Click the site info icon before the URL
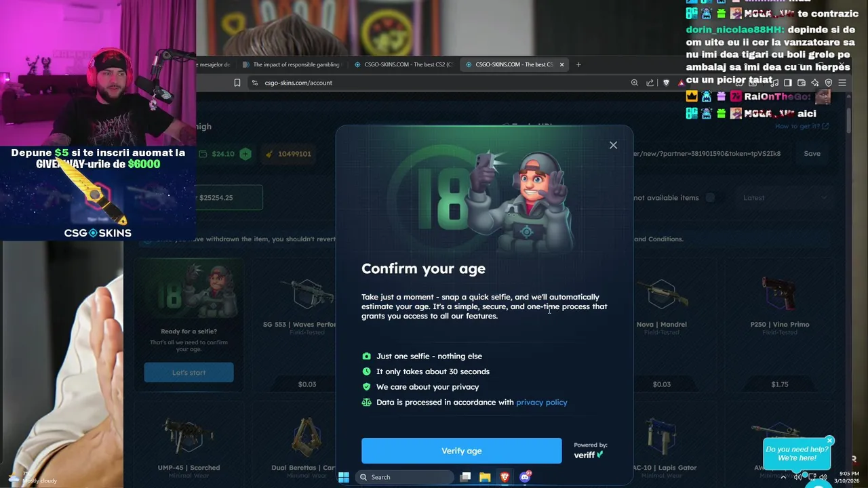 click(254, 83)
